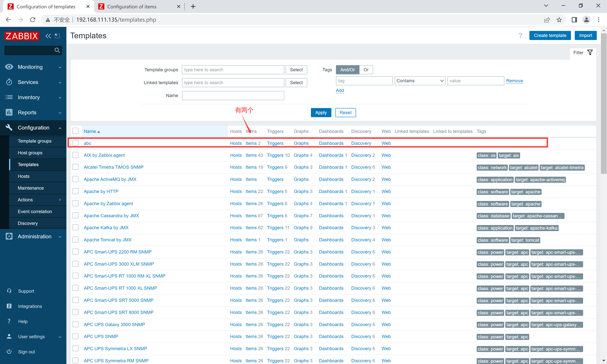Go back with the browser back arrow
Image resolution: width=607 pixels, height=364 pixels.
tap(8, 20)
